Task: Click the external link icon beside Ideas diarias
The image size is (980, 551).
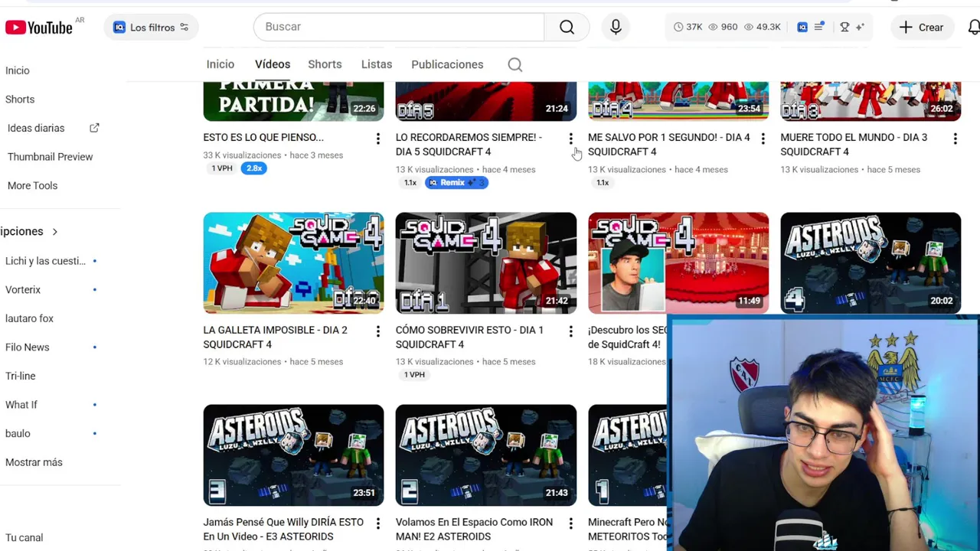Action: 94,128
